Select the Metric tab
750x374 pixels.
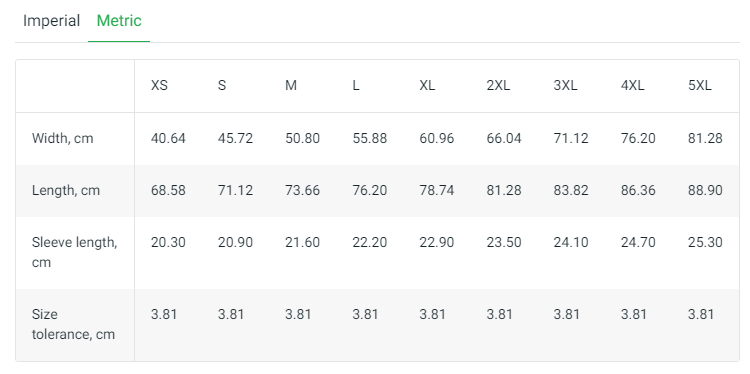click(119, 21)
